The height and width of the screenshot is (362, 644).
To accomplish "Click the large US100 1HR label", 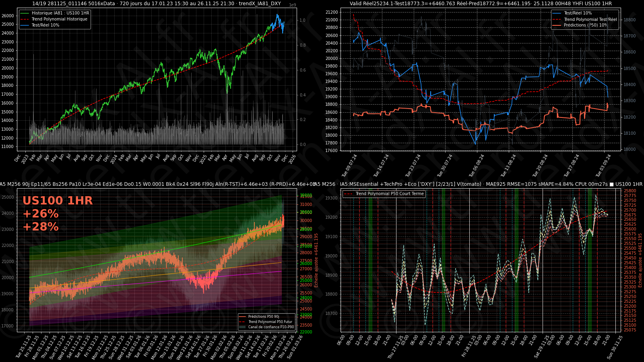I will click(58, 201).
